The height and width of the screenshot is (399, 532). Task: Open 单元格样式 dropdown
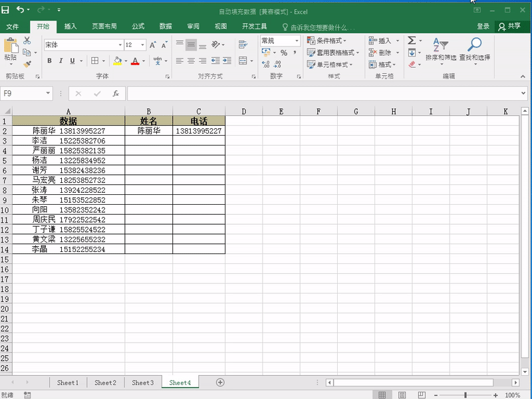pyautogui.click(x=329, y=65)
